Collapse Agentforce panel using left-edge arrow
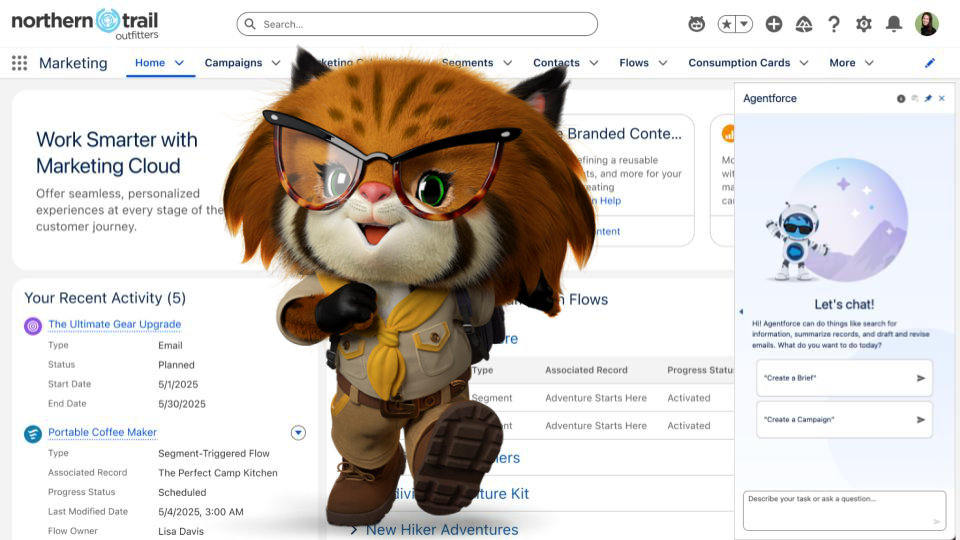 point(741,312)
